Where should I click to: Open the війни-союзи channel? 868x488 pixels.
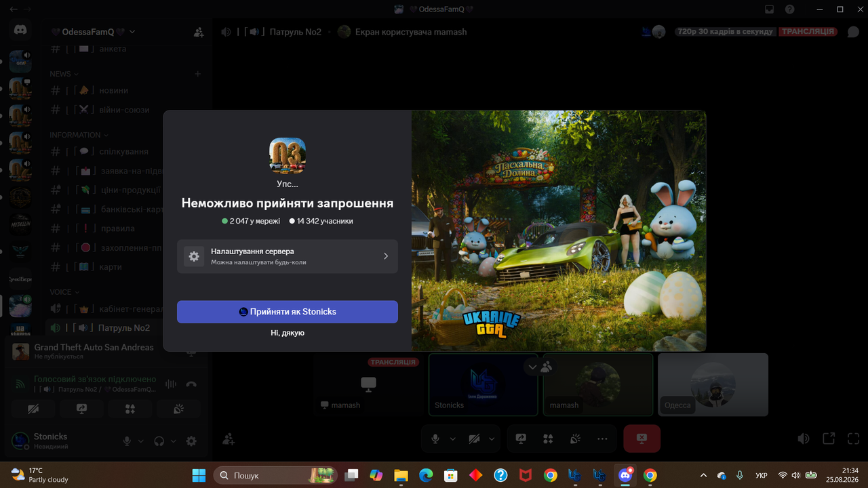click(125, 110)
